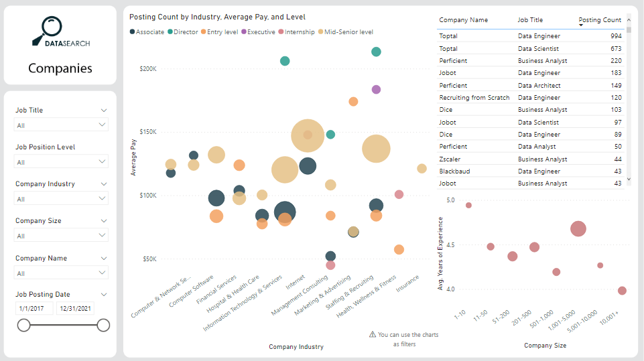Select the Mid-Senior level legend marker
The image size is (644, 361).
[x=320, y=32]
